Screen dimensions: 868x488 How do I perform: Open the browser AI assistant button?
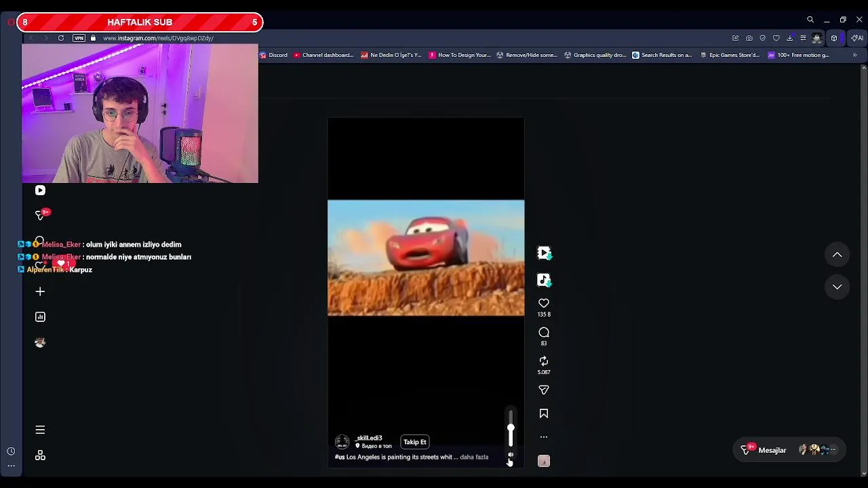point(857,38)
